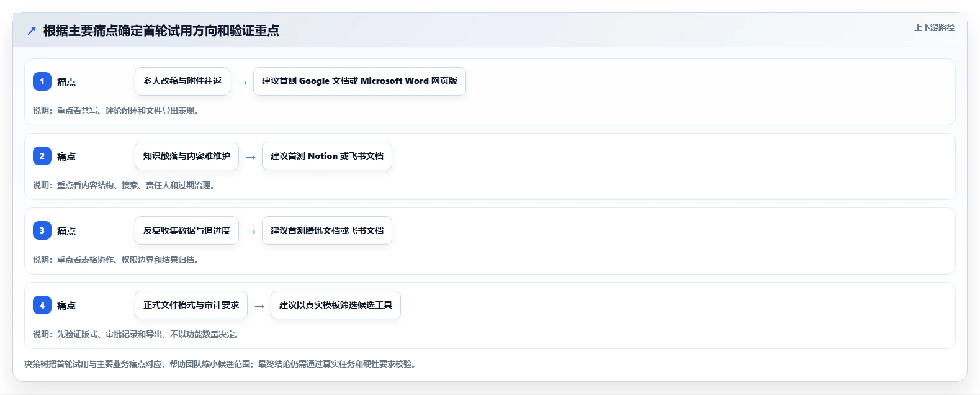980x395 pixels.
Task: Click the 知识散落与内容难维护 box
Action: [187, 156]
